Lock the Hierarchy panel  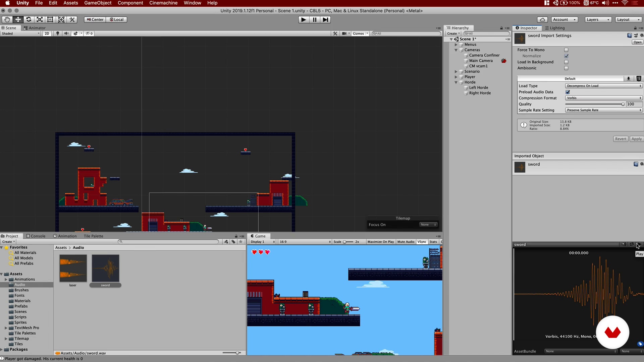pos(501,28)
